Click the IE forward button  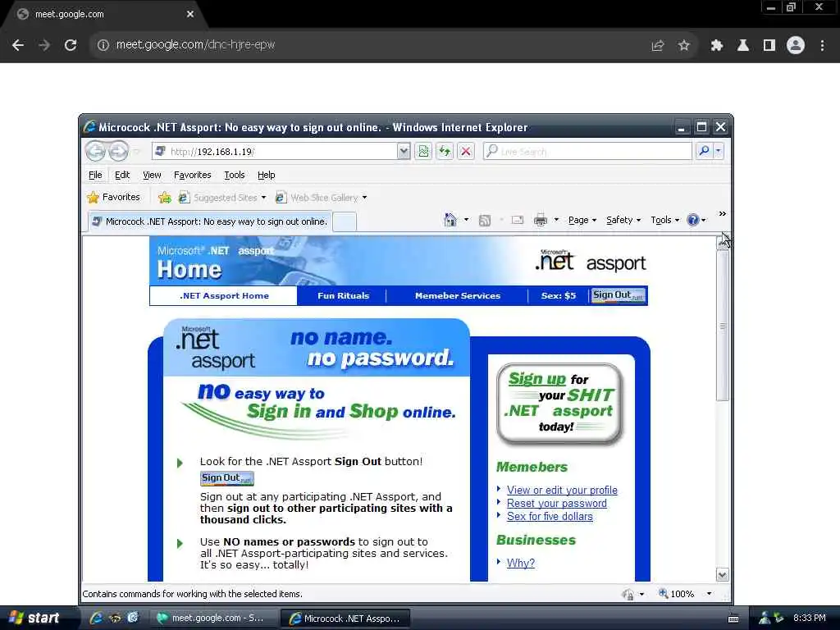[118, 151]
